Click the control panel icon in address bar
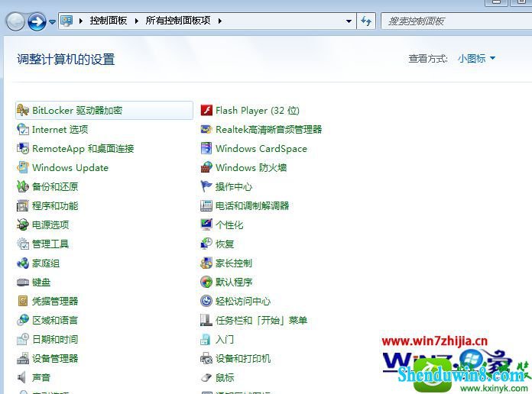The height and width of the screenshot is (394, 532). click(x=66, y=21)
